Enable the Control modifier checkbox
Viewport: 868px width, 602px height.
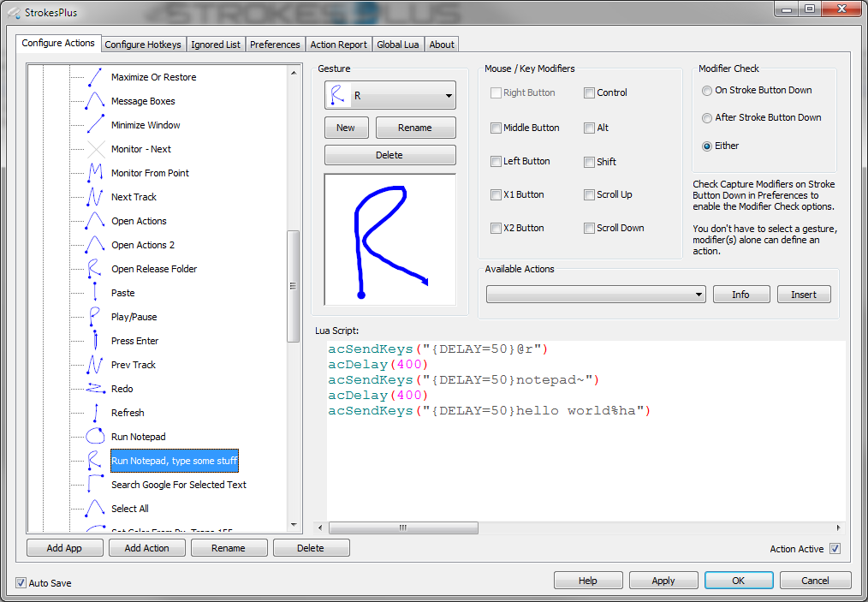point(590,93)
